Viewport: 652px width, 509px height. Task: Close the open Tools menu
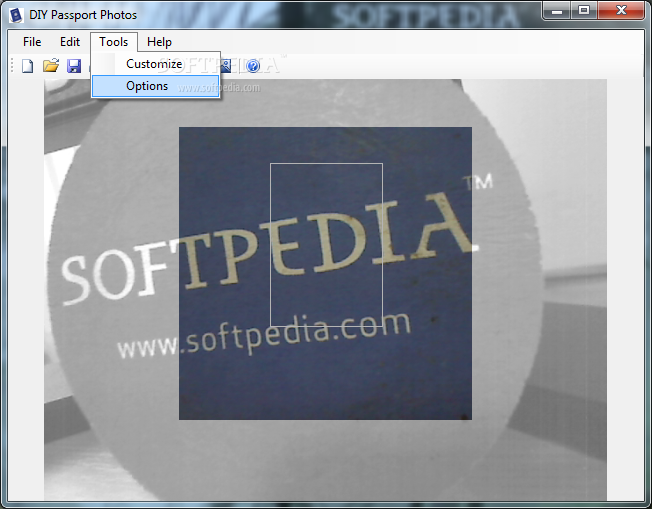click(114, 42)
